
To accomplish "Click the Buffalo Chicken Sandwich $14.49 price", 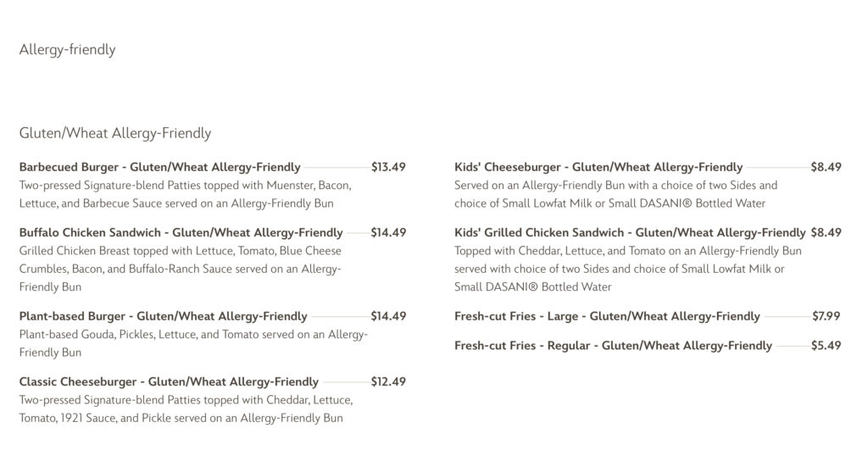I will click(388, 232).
